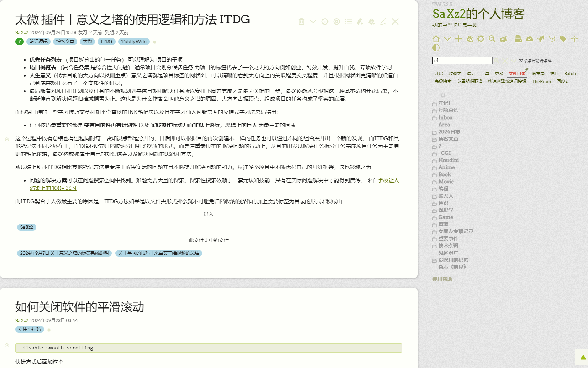
Task: Close the ITDG tiddler
Action: tap(395, 22)
